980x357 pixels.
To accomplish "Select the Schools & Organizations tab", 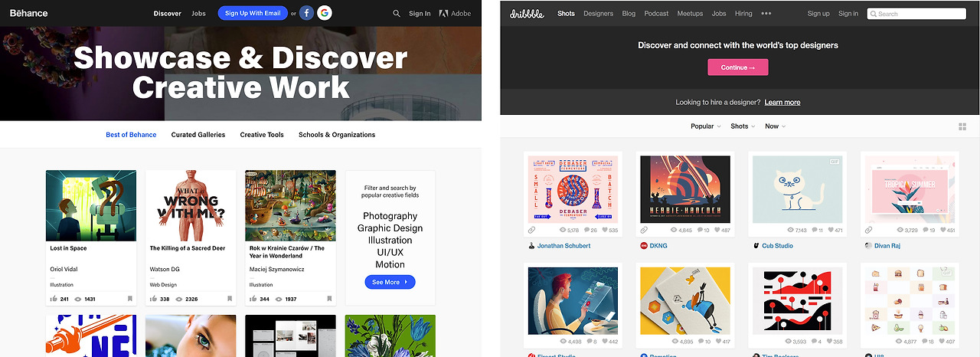I will click(x=337, y=135).
